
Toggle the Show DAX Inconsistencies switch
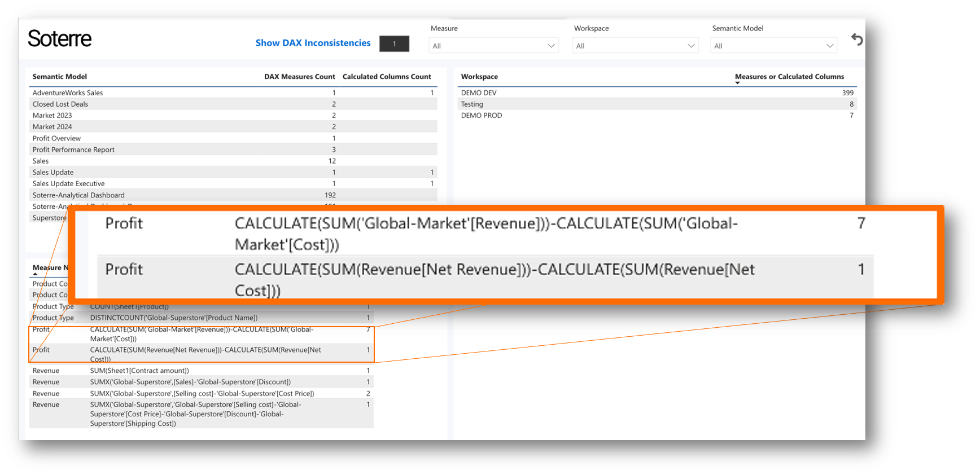click(394, 44)
